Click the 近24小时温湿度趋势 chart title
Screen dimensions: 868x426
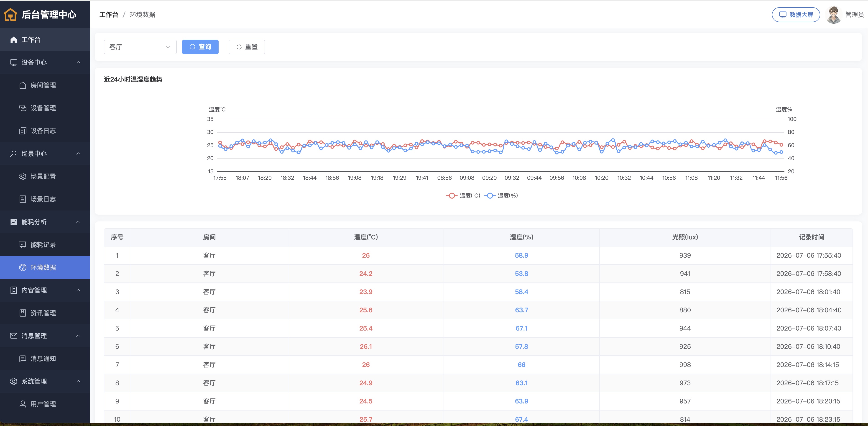click(133, 79)
